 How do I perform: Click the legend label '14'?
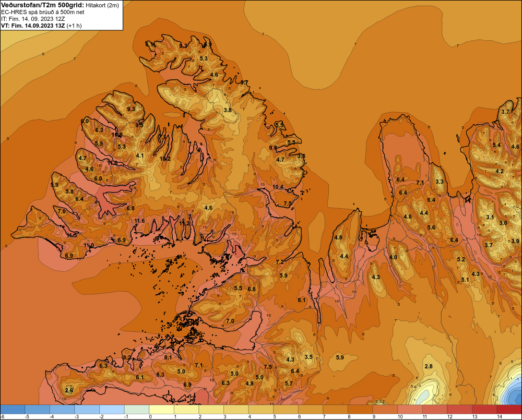coord(500,417)
